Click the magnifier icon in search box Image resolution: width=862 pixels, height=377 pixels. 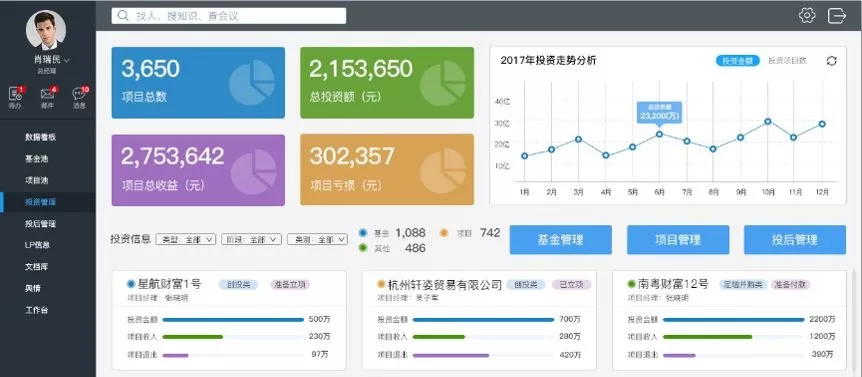tap(124, 16)
